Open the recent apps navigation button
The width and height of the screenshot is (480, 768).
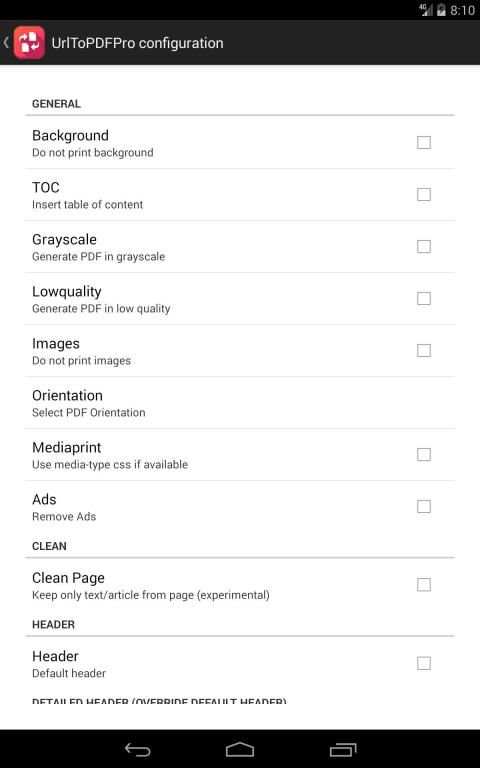(343, 749)
